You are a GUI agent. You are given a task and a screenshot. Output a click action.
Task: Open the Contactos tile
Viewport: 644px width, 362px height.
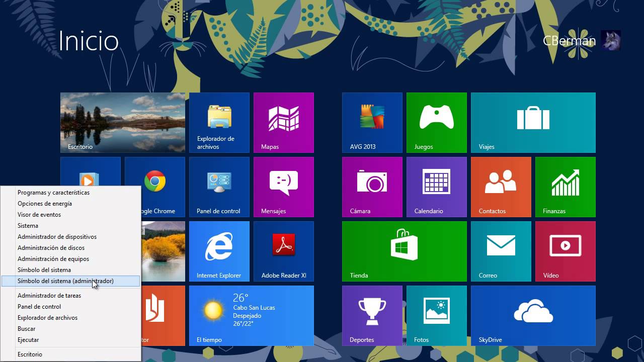click(501, 187)
